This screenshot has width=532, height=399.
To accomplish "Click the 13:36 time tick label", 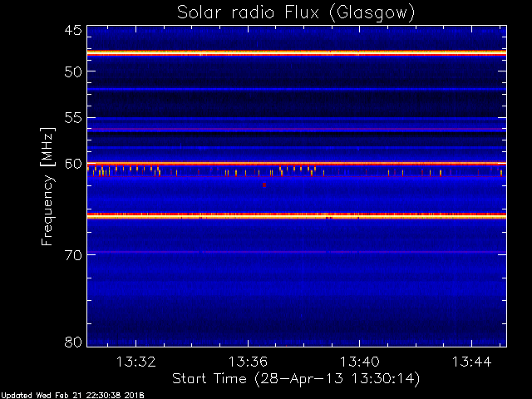I will 248,362.
